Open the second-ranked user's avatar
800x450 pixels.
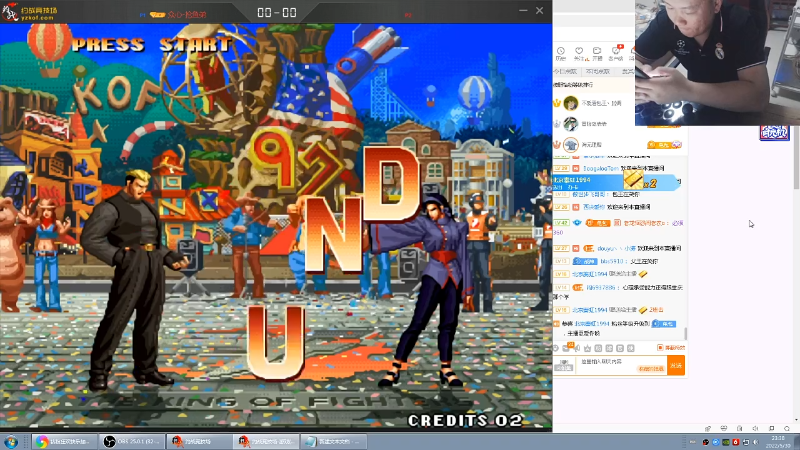(570, 123)
